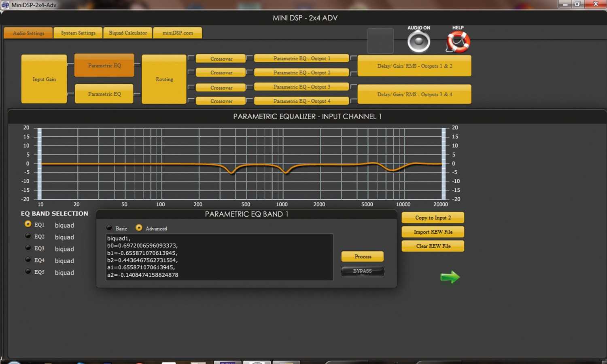Click the "PARAMETRIC EQ BAND 1" heading
This screenshot has width=607, height=364.
246,214
